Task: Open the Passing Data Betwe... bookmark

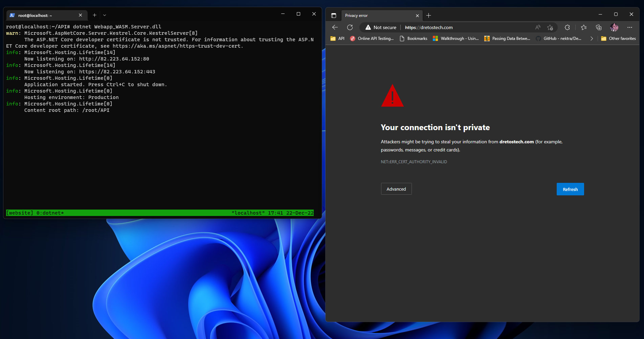Action: tap(507, 39)
